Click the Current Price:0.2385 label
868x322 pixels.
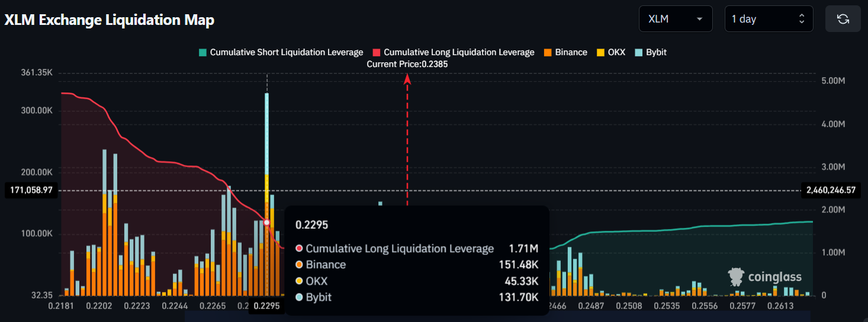pyautogui.click(x=407, y=64)
